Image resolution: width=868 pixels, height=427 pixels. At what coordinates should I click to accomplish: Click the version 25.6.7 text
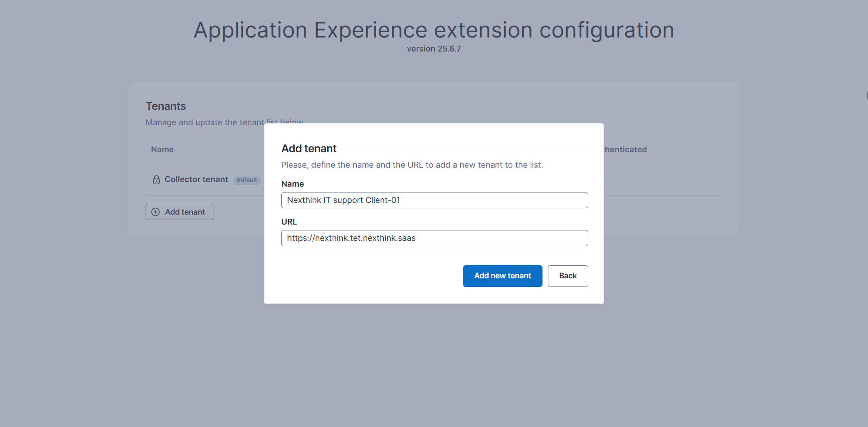[x=434, y=49]
